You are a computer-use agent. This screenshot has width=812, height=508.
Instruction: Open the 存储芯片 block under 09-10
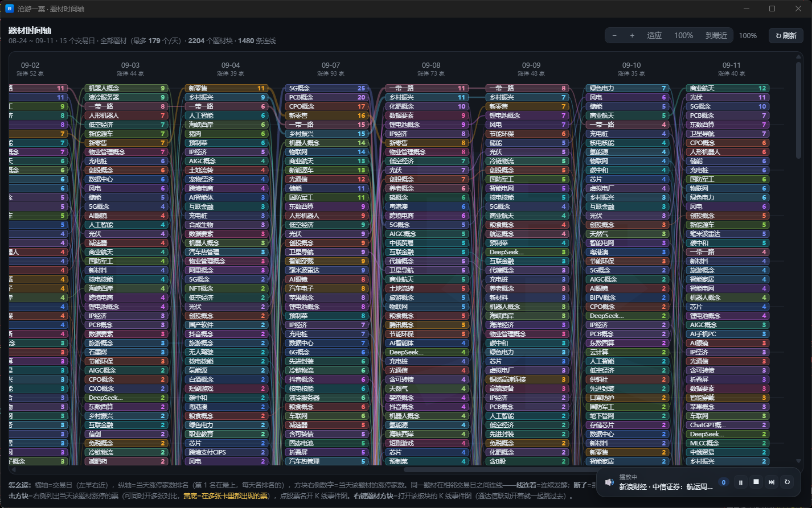[x=628, y=425]
